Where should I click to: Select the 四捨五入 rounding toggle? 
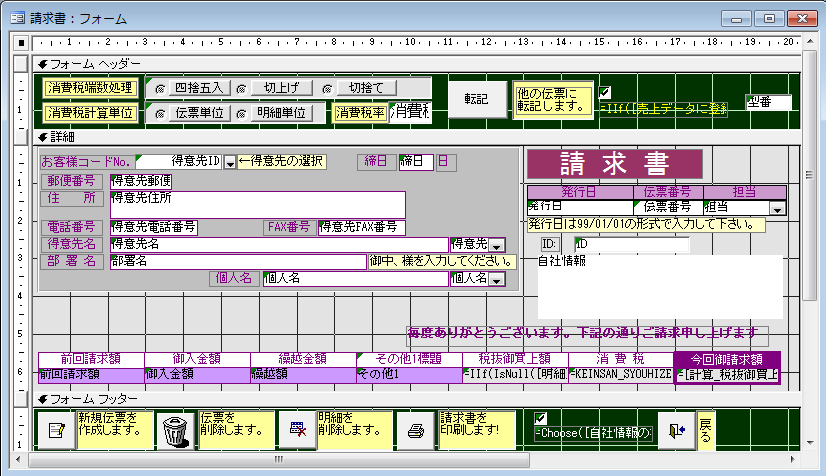(199, 88)
